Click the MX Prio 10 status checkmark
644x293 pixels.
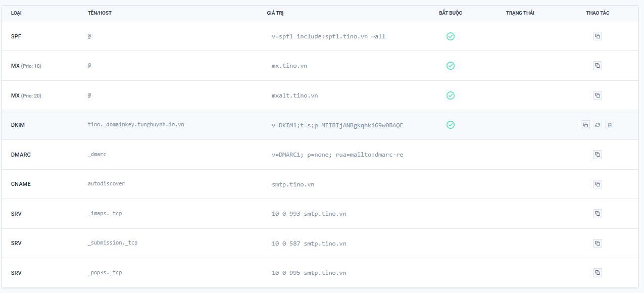[451, 66]
